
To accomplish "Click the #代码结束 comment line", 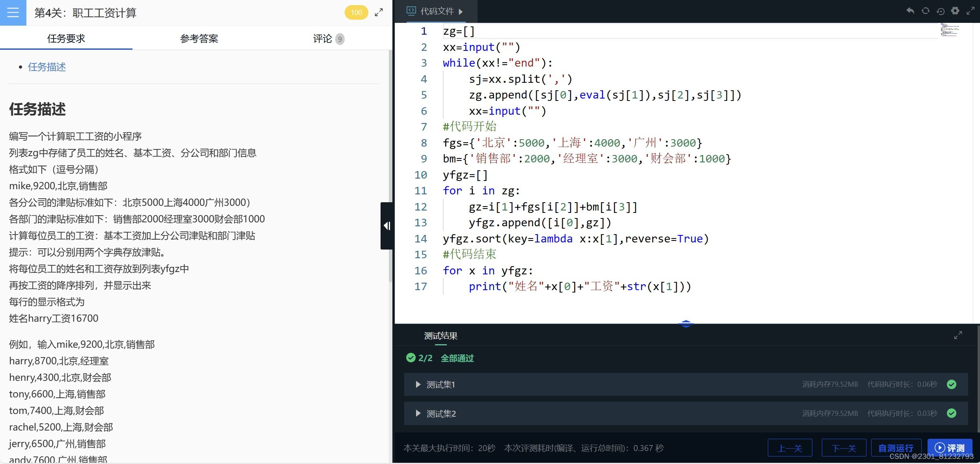I will click(469, 254).
